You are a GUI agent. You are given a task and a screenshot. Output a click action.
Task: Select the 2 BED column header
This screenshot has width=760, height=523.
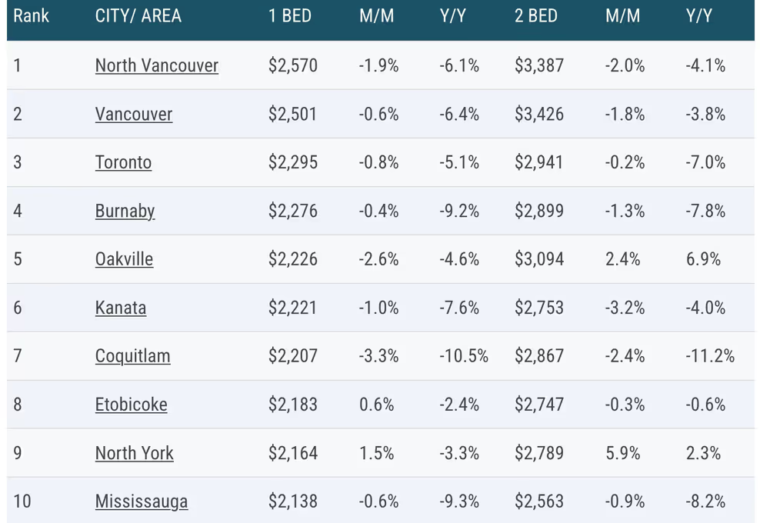[535, 17]
